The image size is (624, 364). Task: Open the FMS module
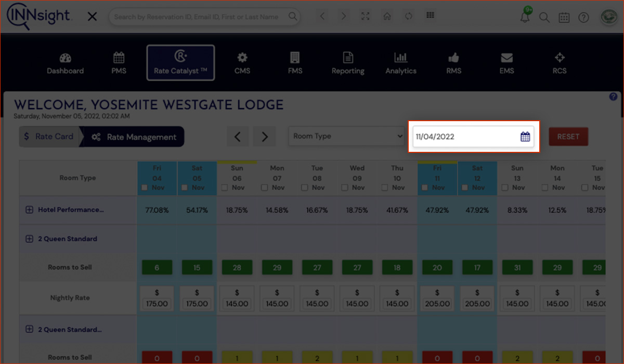point(295,63)
